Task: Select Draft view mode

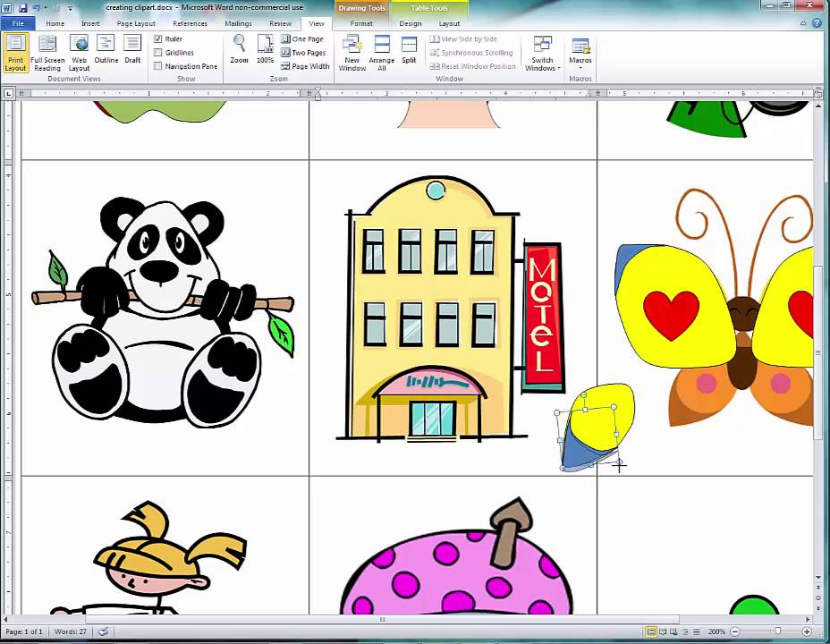Action: 132,54
